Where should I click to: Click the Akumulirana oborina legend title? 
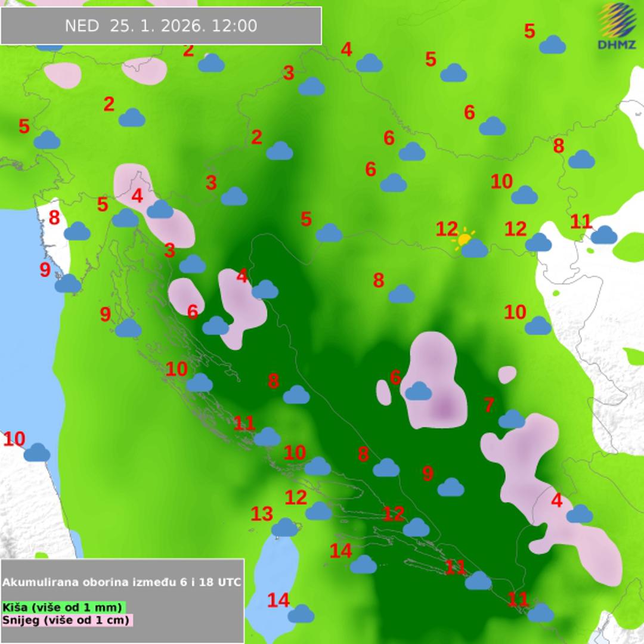(122, 582)
